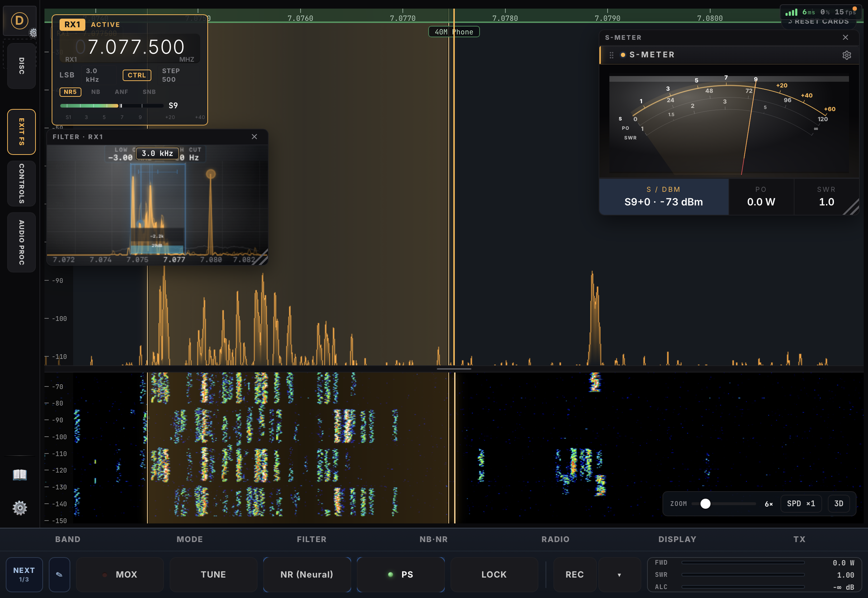
Task: Select the S / DBM meter mode
Action: tap(664, 197)
